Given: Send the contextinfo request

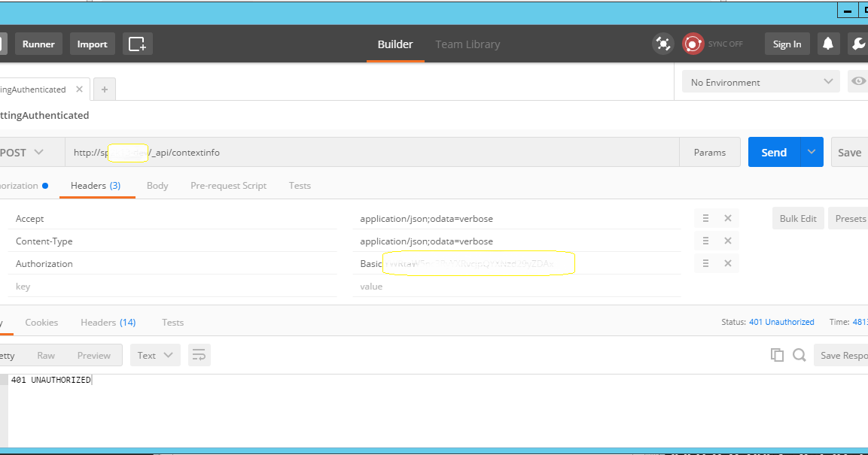Looking at the screenshot, I should [774, 152].
